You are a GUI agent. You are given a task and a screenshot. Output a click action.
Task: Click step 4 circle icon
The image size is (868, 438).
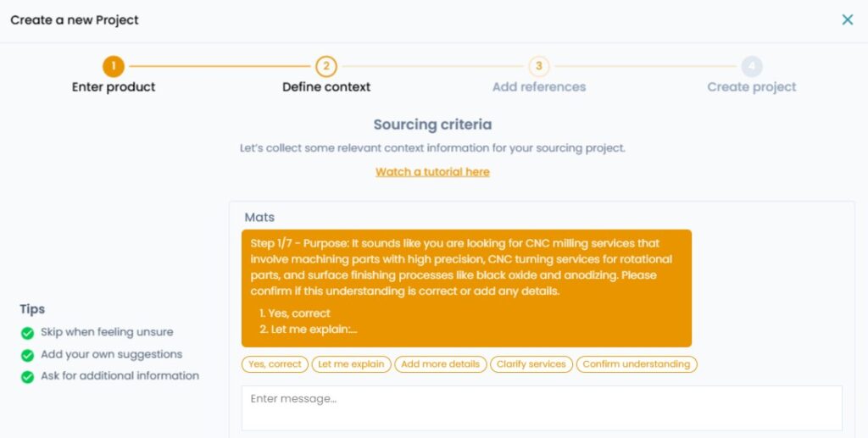752,66
